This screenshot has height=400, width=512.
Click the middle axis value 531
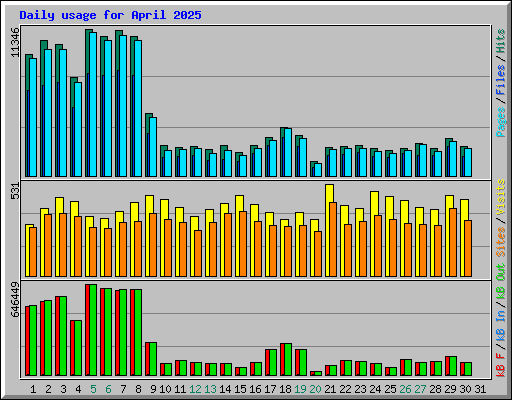coord(15,191)
